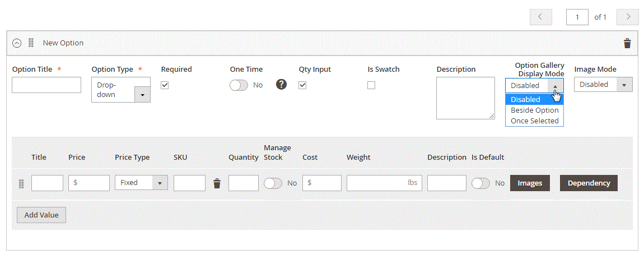This screenshot has width=644, height=254.
Task: Click the Add Value button
Action: tap(41, 215)
